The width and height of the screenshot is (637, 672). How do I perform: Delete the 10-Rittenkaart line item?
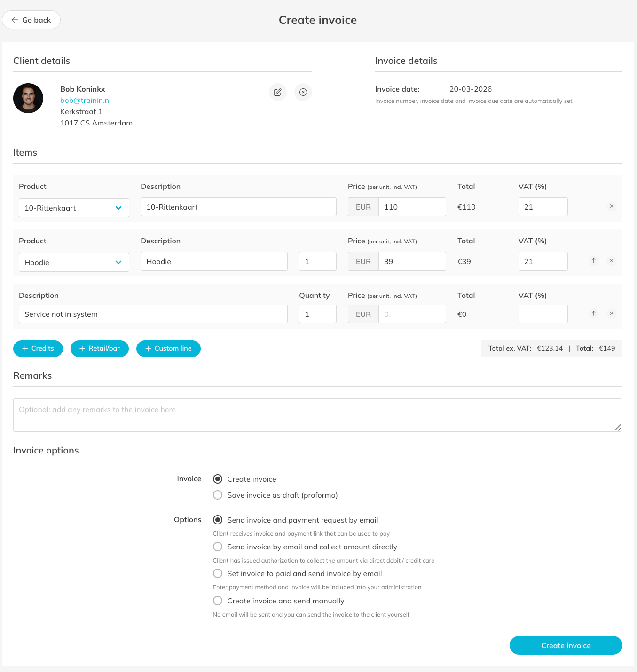[x=612, y=206]
